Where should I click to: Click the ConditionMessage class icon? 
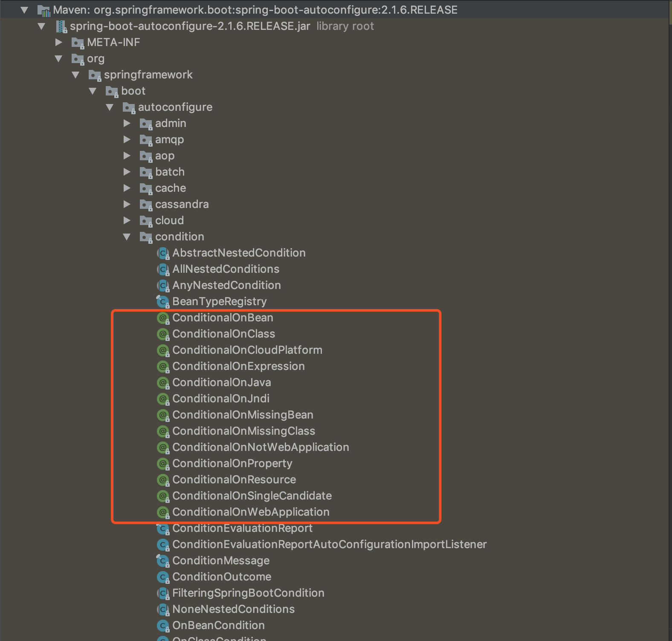tap(163, 561)
